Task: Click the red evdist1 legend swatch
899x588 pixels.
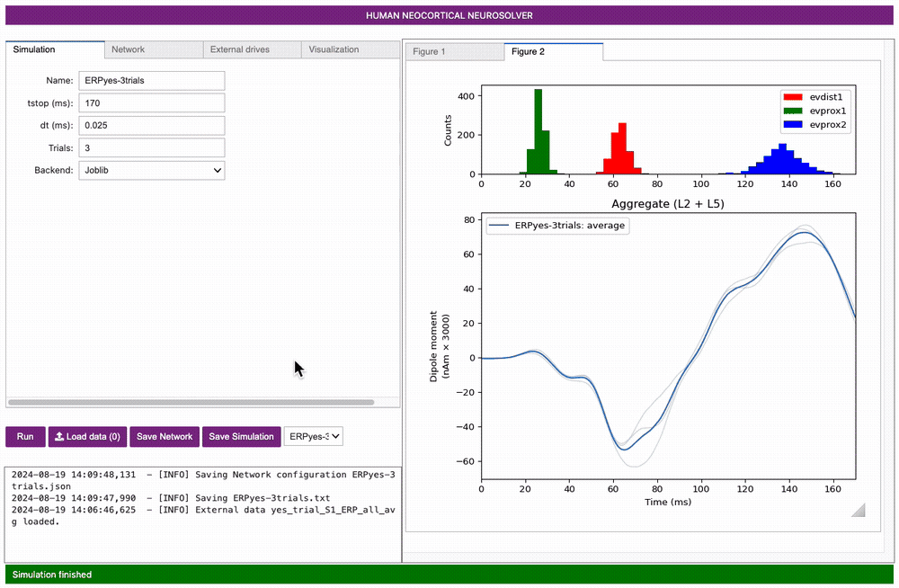Action: [x=793, y=95]
